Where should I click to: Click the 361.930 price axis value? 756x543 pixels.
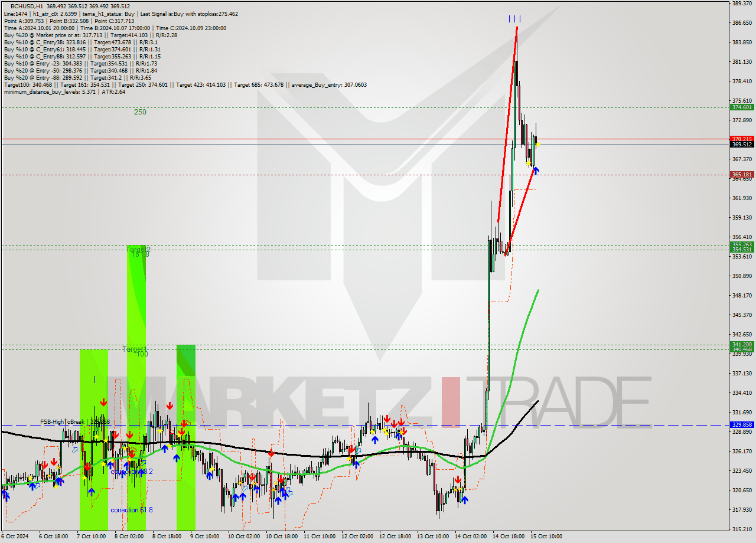pyautogui.click(x=741, y=198)
